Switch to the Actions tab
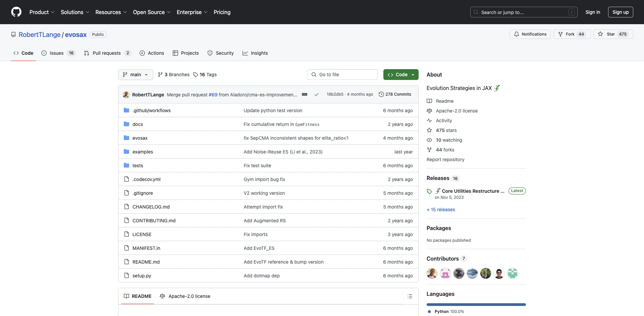Screen dimensions: 644x316 152,53
